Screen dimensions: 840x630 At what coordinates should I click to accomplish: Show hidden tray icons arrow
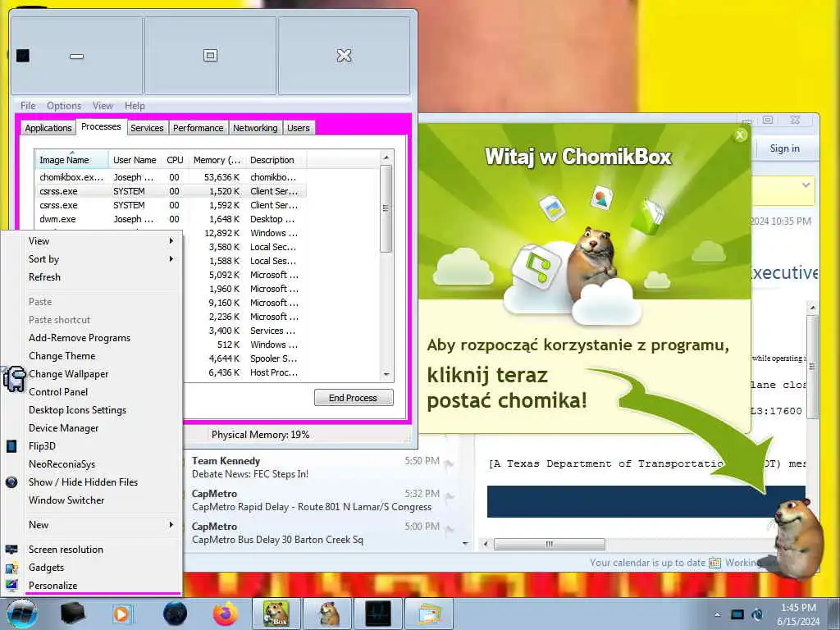(x=717, y=614)
